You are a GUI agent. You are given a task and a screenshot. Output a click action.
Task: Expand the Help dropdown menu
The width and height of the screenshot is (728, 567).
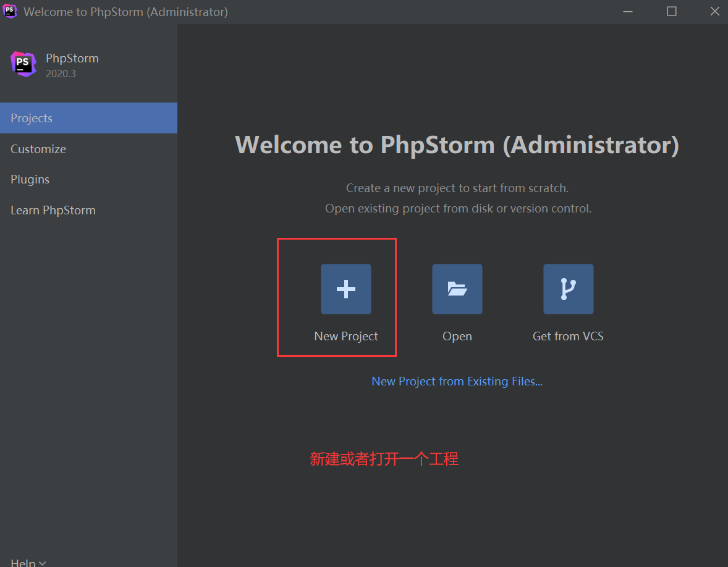point(28,562)
